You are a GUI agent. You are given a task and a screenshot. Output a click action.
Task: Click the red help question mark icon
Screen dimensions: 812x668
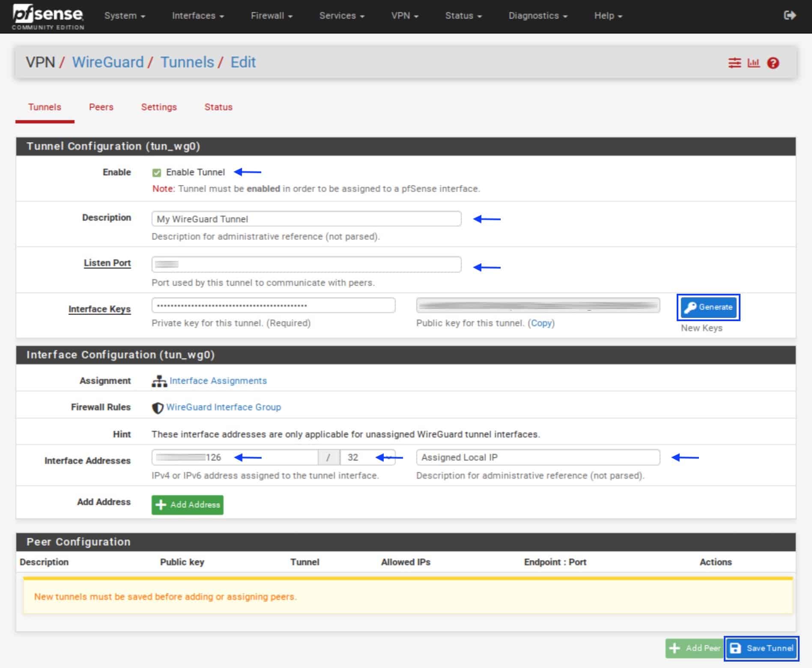click(x=773, y=63)
